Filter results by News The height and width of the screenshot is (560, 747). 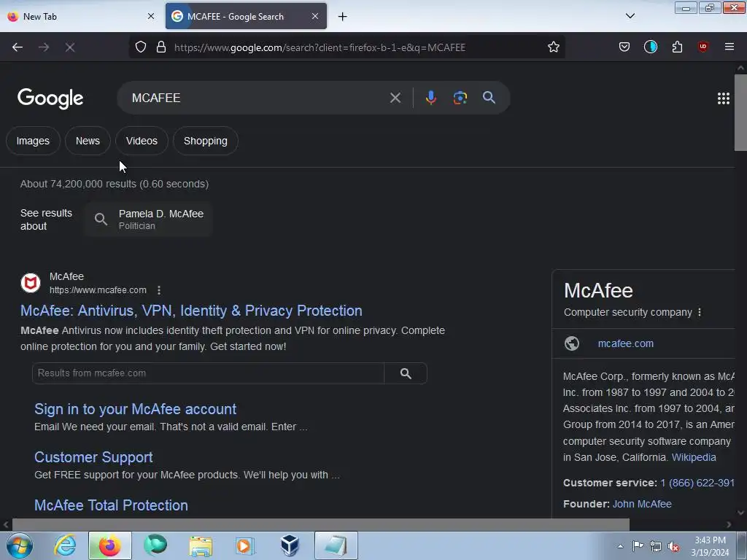[88, 141]
